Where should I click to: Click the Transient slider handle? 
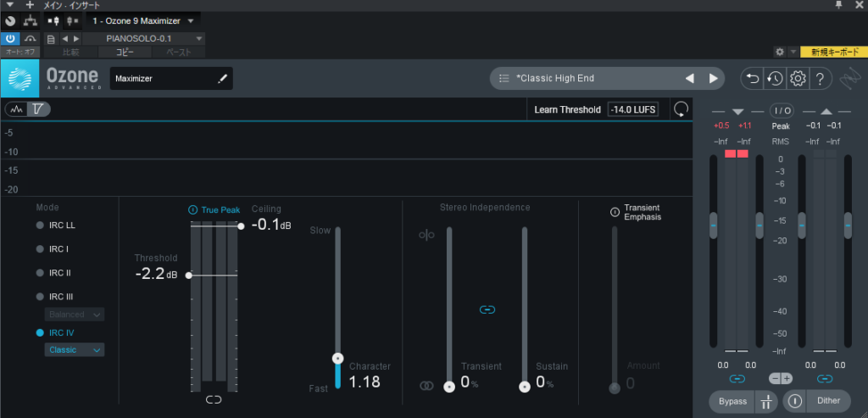pyautogui.click(x=449, y=387)
